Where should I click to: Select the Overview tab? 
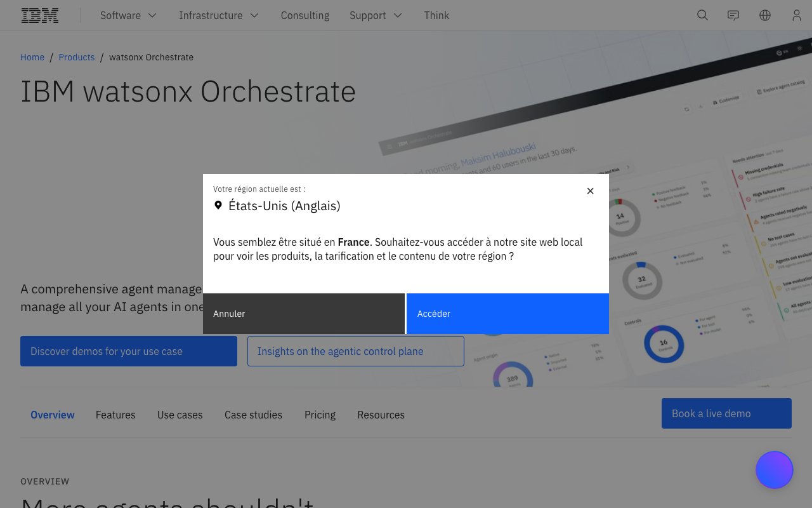click(53, 415)
